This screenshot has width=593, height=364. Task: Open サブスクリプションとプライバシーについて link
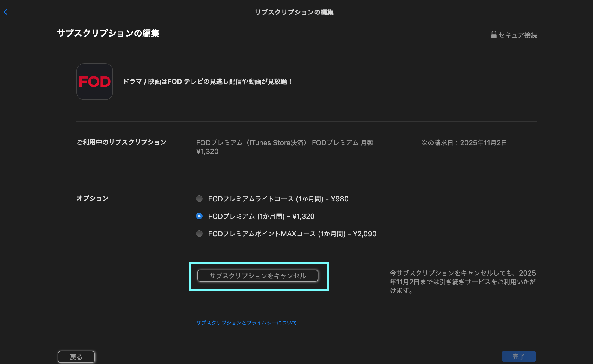click(246, 323)
